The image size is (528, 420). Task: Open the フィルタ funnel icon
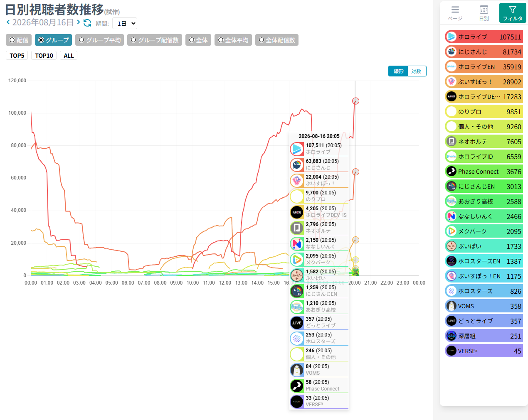pyautogui.click(x=513, y=10)
